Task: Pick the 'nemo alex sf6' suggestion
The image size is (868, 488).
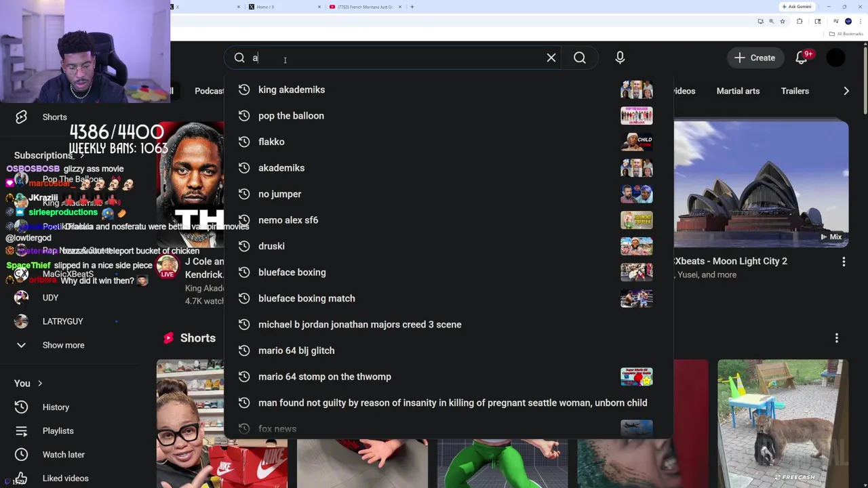Action: 448,220
